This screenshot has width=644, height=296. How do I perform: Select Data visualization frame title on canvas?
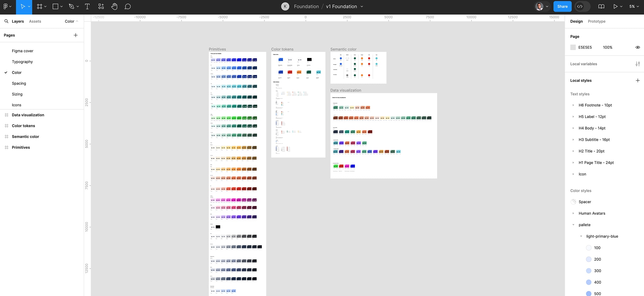[x=346, y=90]
